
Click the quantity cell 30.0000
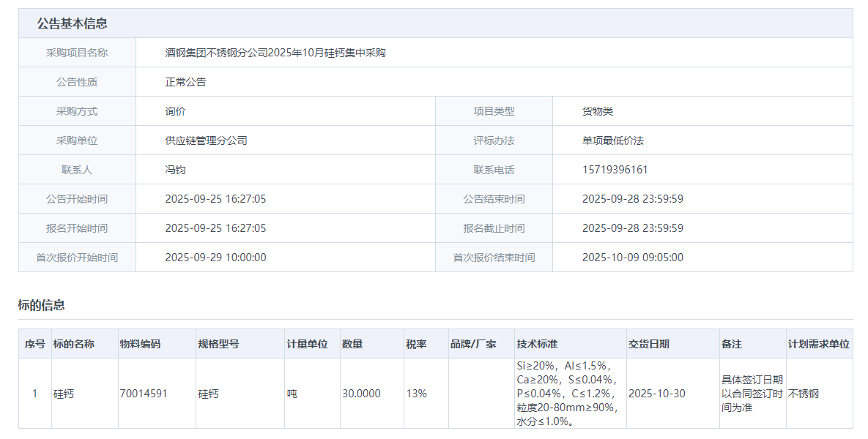[x=361, y=394]
